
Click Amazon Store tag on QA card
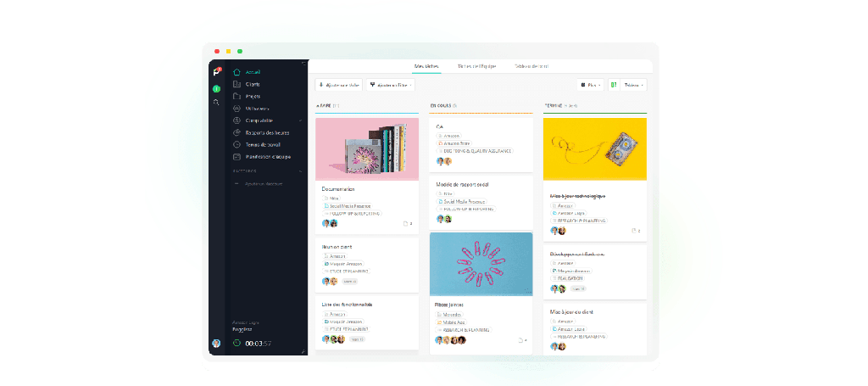point(453,143)
